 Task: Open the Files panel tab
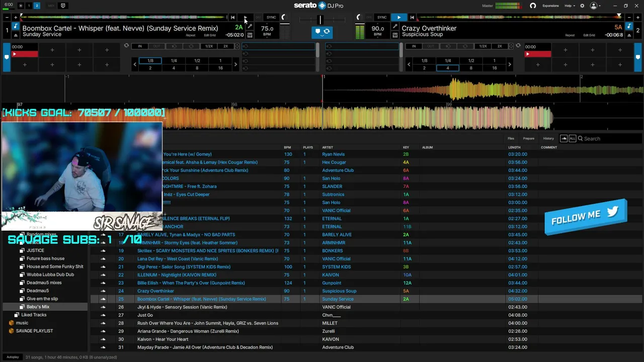(x=511, y=138)
